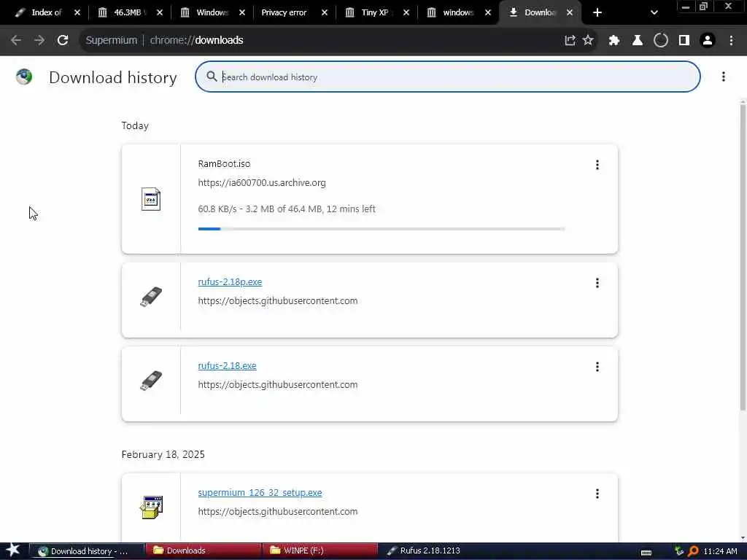
Task: Open more options for rufus-2.18p.exe
Action: click(597, 283)
